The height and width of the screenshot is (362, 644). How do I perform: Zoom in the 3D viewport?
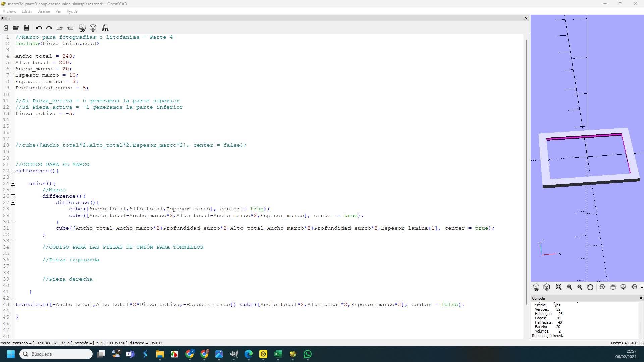click(x=569, y=287)
